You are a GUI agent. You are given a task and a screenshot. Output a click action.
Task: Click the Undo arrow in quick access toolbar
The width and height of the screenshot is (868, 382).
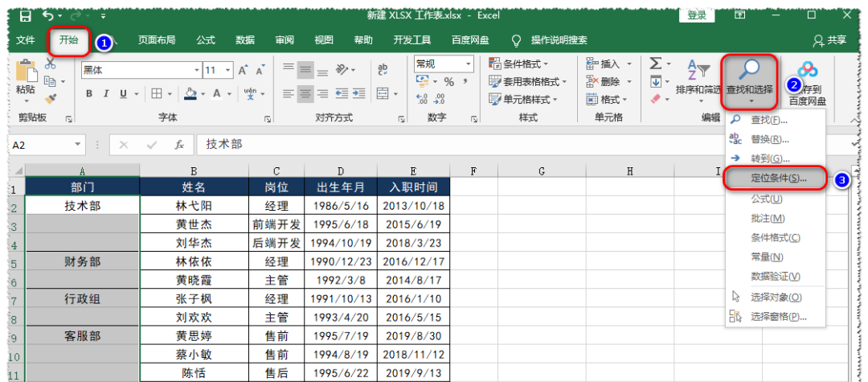(47, 15)
